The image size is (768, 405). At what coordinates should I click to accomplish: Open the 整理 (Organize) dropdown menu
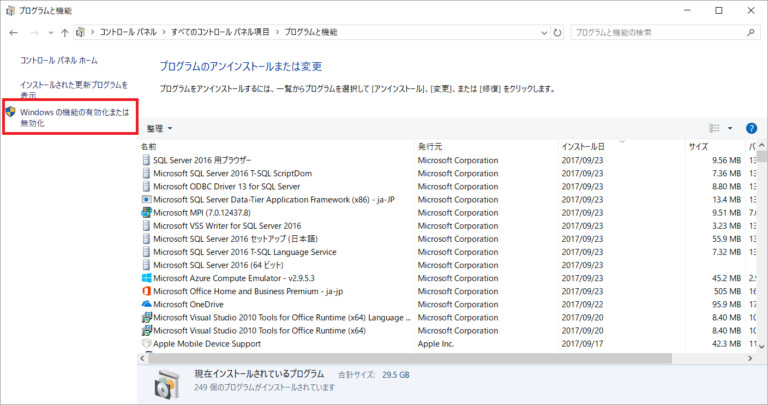pyautogui.click(x=159, y=129)
